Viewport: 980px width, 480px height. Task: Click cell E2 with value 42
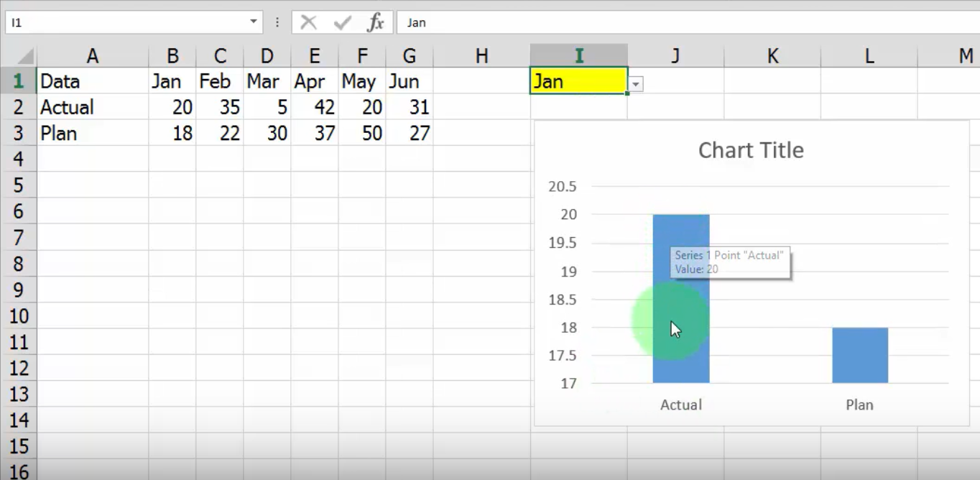tap(314, 107)
